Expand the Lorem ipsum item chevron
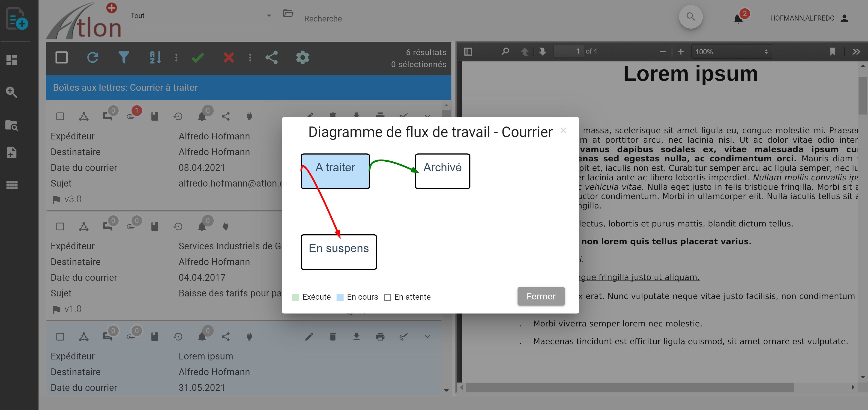The width and height of the screenshot is (868, 410). (x=427, y=337)
